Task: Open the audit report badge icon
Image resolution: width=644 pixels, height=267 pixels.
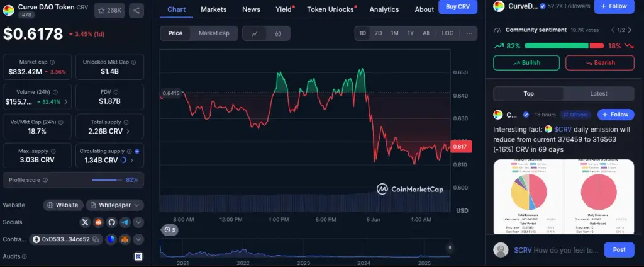Action: pos(138,256)
